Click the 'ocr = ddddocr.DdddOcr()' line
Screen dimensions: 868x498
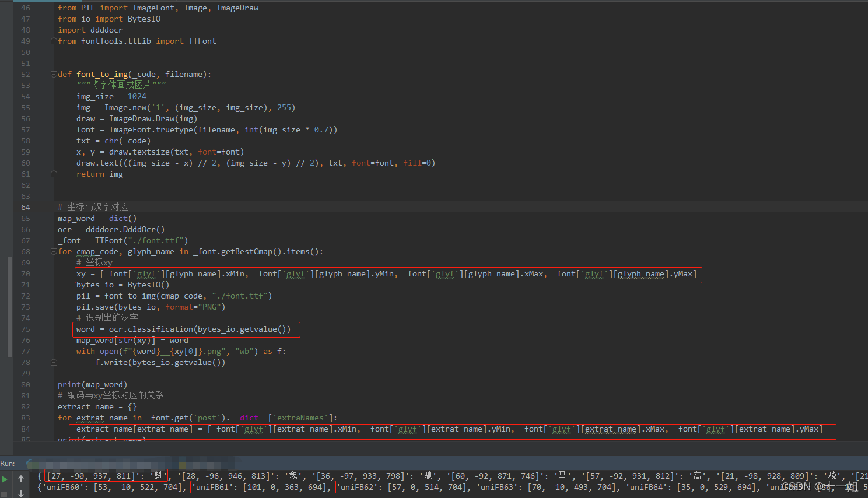pyautogui.click(x=111, y=230)
